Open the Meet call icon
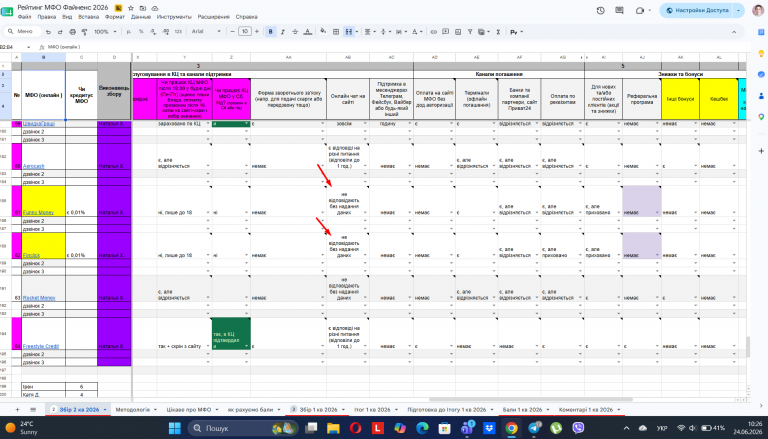Screen dimensions: 768x439 640,10
